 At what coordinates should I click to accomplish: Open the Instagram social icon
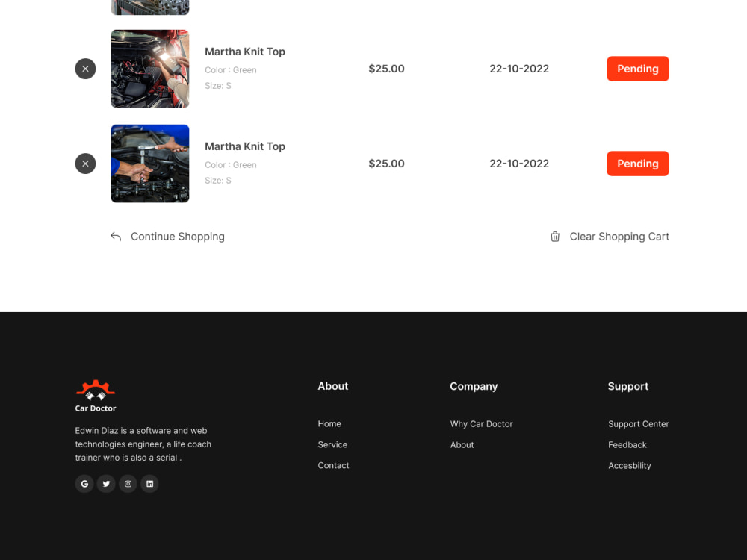(x=128, y=484)
